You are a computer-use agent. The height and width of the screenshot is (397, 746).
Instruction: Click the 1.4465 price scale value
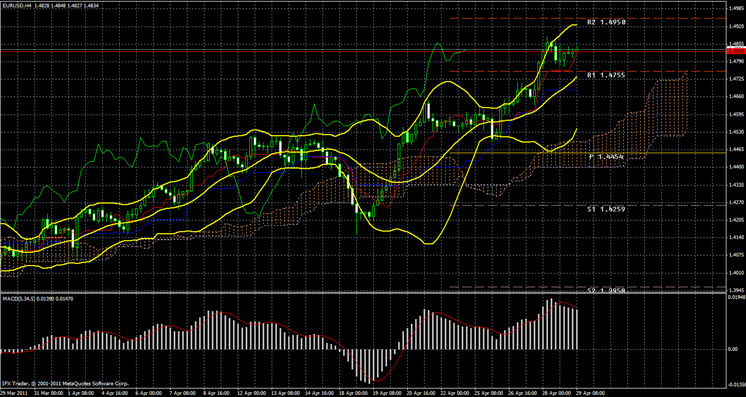tap(736, 149)
